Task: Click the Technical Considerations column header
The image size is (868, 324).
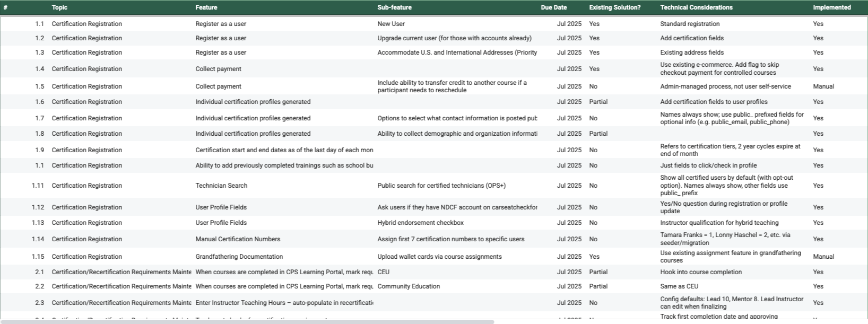Action: (696, 7)
